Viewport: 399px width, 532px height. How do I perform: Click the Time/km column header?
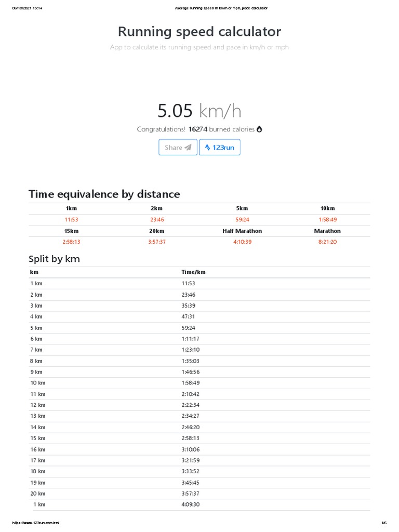(x=193, y=272)
